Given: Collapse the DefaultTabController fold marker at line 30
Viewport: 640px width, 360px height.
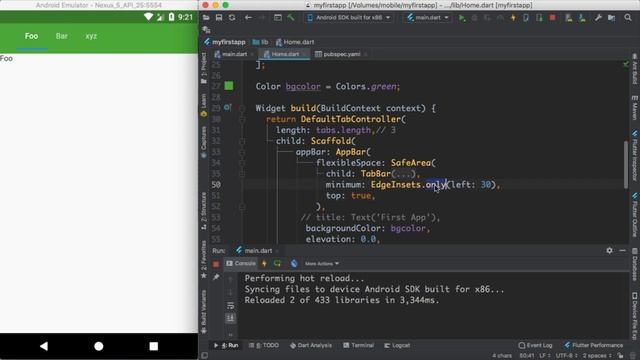Looking at the screenshot, I should pos(242,119).
